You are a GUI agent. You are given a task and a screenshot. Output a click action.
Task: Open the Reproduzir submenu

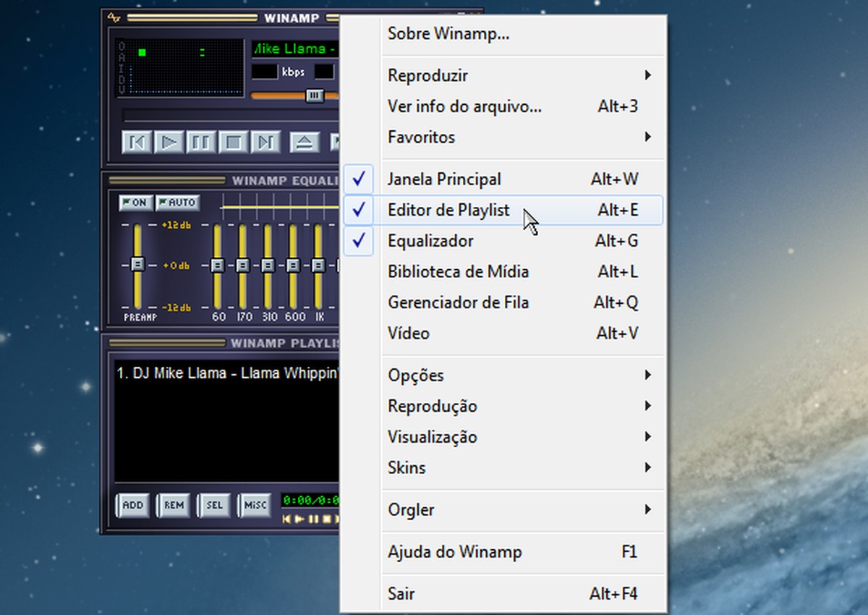(x=428, y=75)
